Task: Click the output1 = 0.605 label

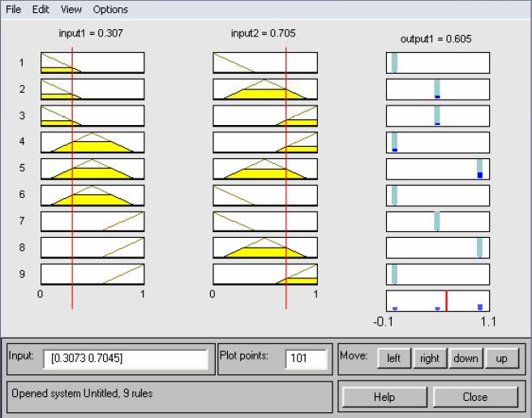Action: point(436,39)
